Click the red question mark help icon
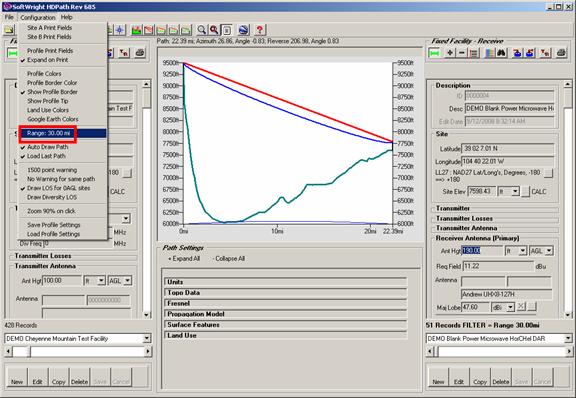 pos(259,30)
